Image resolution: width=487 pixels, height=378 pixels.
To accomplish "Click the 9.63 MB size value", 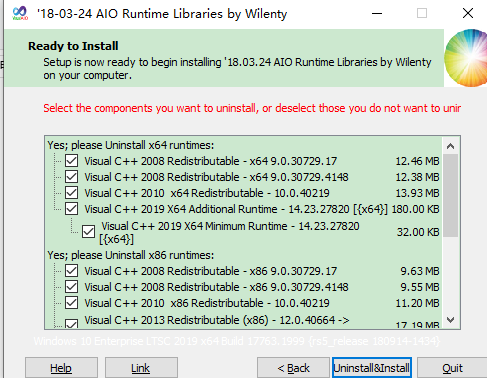I will (x=420, y=271).
